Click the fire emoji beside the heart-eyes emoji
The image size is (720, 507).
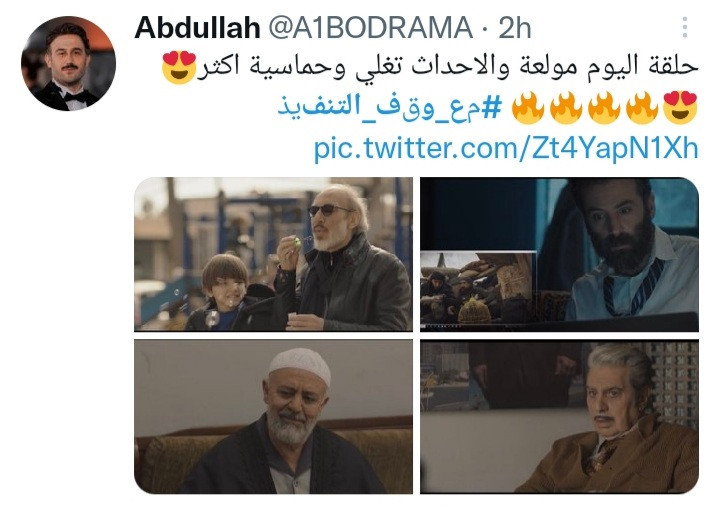(x=642, y=108)
